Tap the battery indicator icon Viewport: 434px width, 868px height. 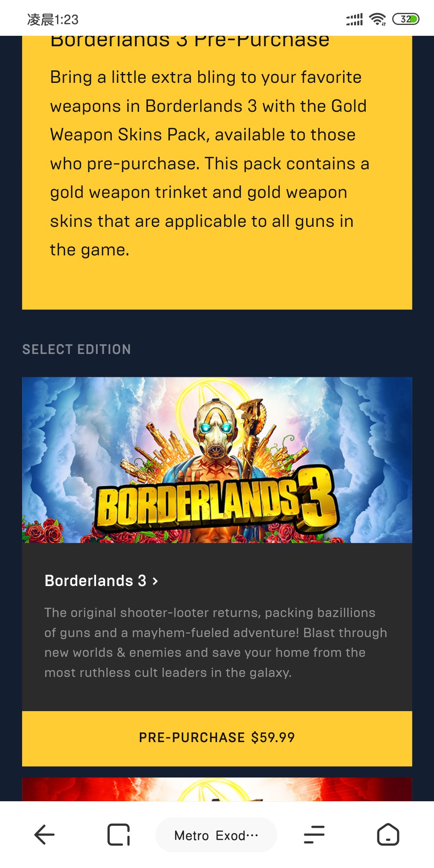tap(406, 19)
